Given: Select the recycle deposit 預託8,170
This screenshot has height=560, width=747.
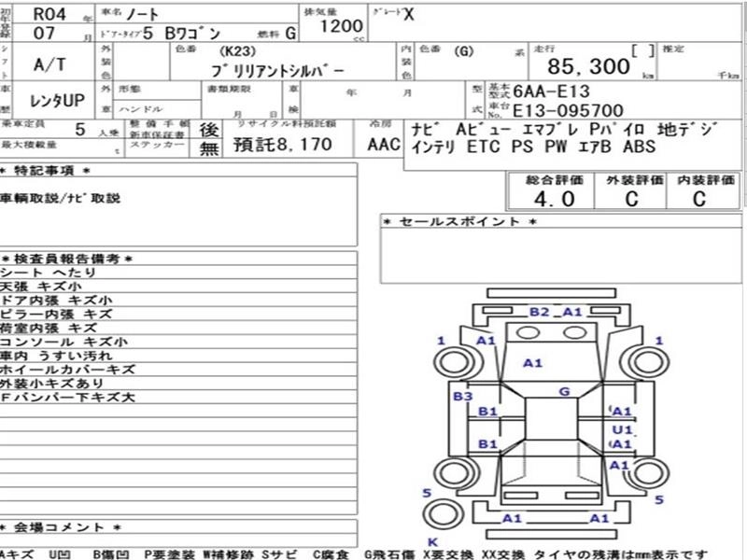Looking at the screenshot, I should (283, 145).
